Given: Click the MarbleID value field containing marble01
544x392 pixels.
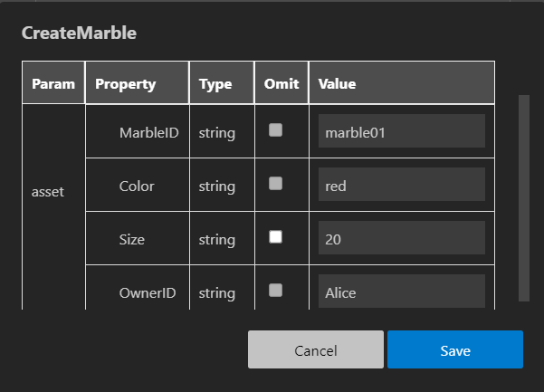Looking at the screenshot, I should tap(402, 132).
